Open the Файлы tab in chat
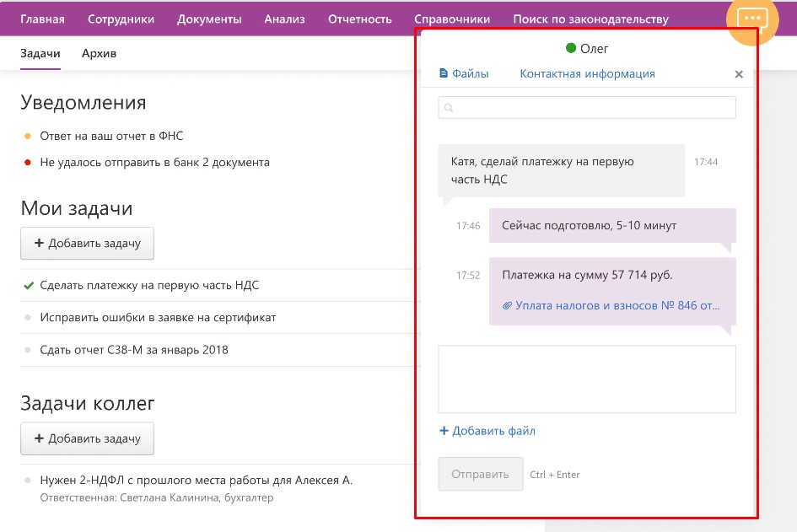 pos(464,74)
